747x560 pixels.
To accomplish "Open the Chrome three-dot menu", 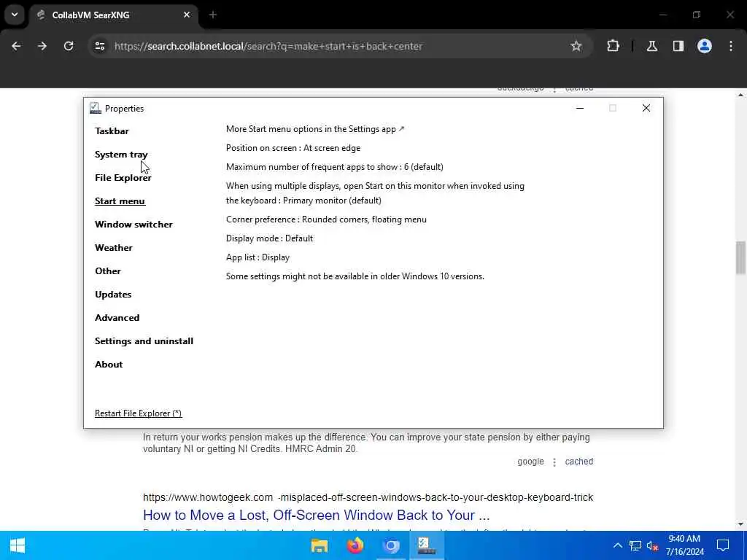I will [731, 46].
